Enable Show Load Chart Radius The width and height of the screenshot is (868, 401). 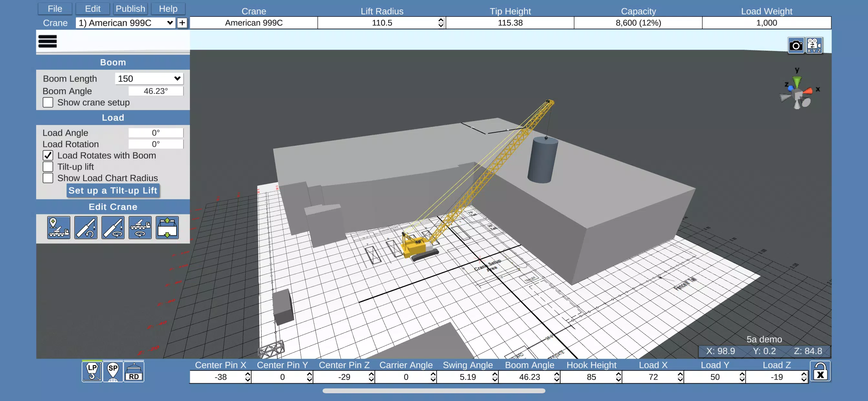click(x=48, y=178)
